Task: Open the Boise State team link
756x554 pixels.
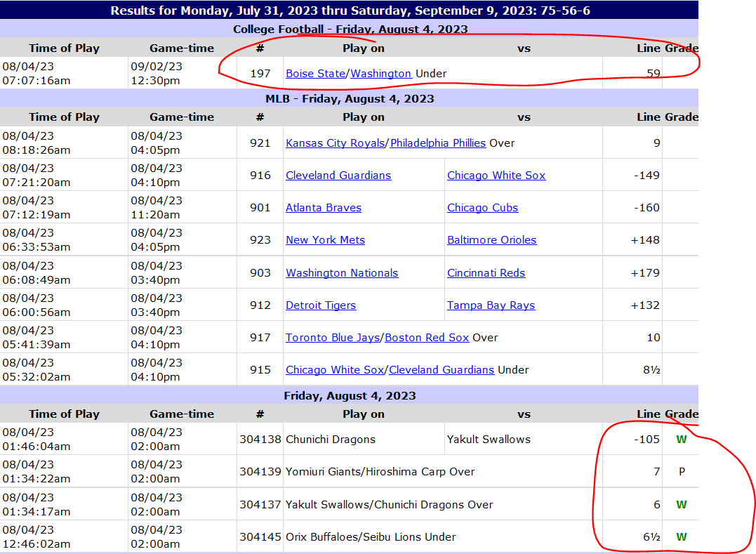Action: 315,73
